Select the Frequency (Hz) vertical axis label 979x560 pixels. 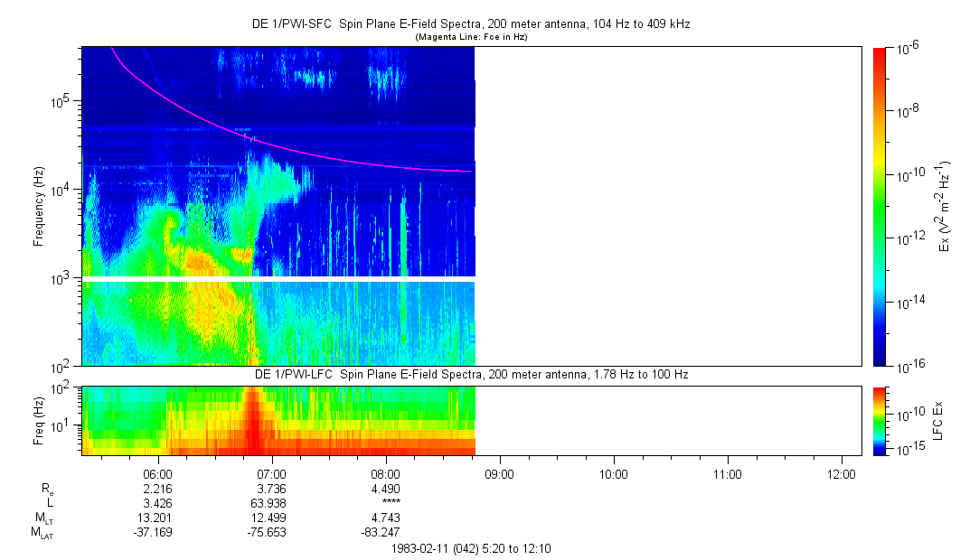[x=39, y=206]
